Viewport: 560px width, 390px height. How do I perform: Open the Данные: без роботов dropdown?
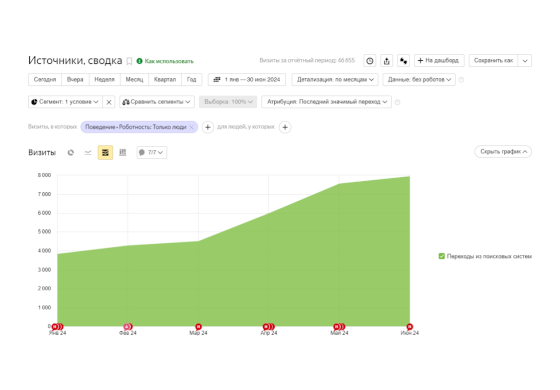pyautogui.click(x=419, y=79)
